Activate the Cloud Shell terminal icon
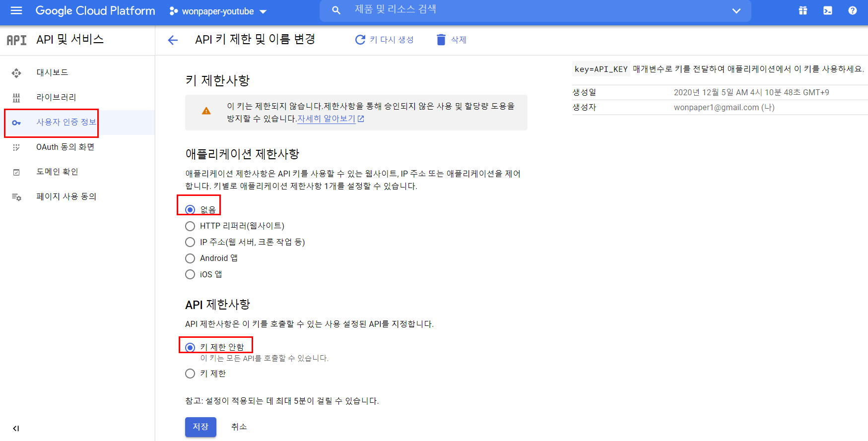Viewport: 868px width, 441px height. point(828,10)
